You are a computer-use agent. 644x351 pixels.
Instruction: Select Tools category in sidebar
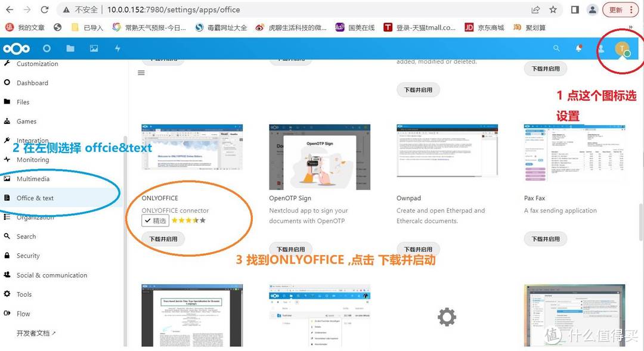pyautogui.click(x=24, y=294)
